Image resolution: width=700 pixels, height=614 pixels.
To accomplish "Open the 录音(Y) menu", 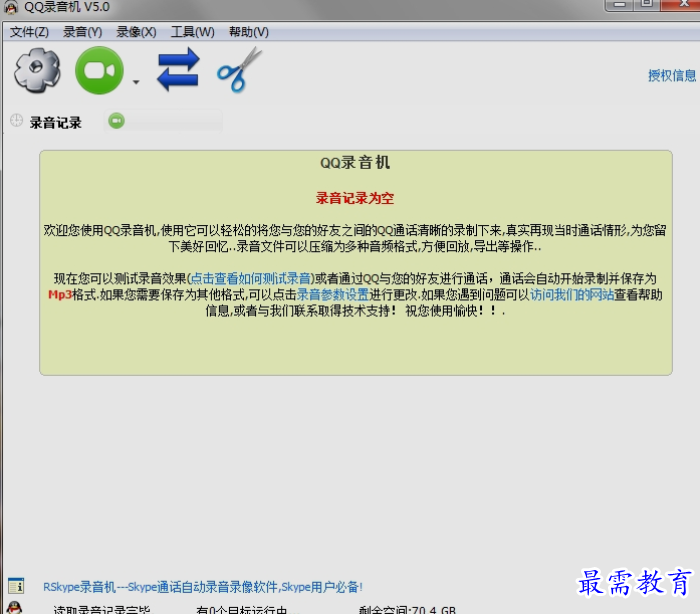I will tap(83, 32).
